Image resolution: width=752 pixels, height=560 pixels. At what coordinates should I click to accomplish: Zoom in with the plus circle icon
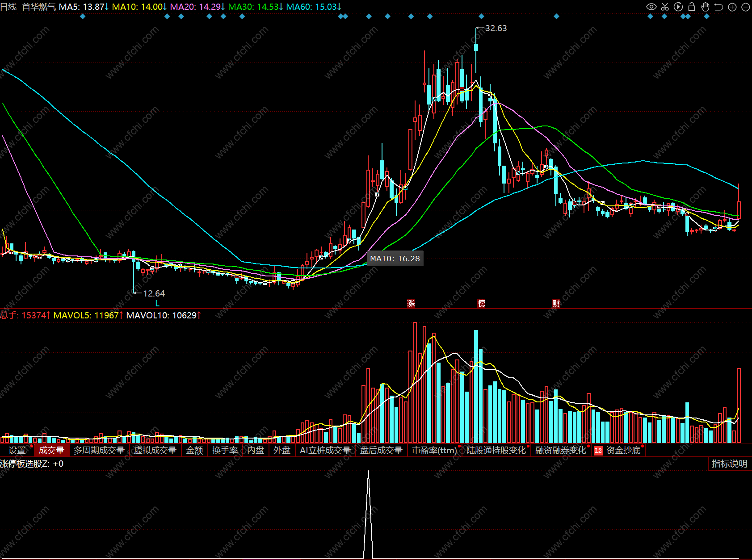(x=732, y=7)
